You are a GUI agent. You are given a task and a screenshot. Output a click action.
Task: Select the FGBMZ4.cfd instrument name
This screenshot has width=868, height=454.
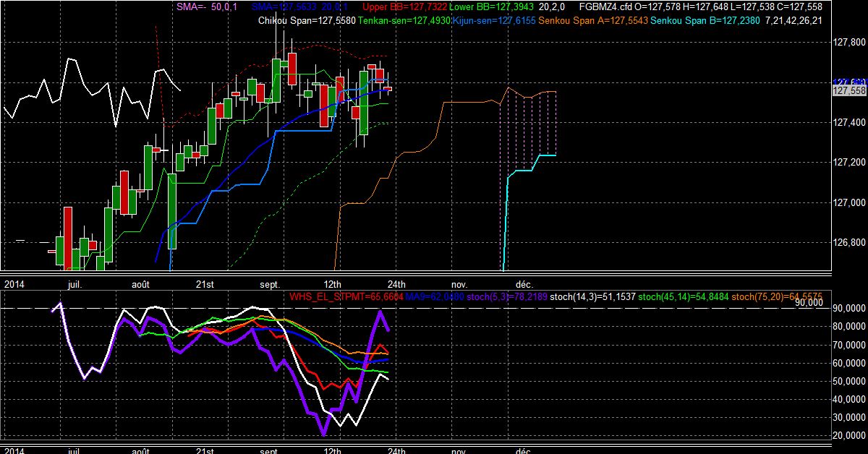pos(604,7)
